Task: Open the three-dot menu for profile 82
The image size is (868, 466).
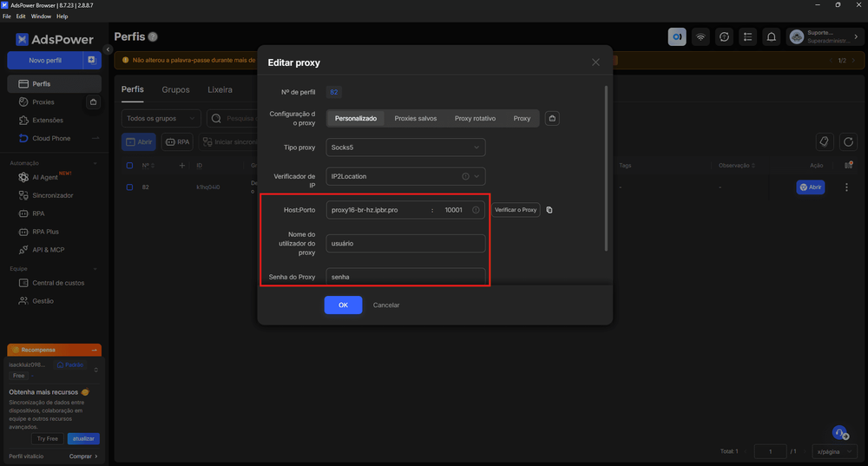Action: (846, 187)
